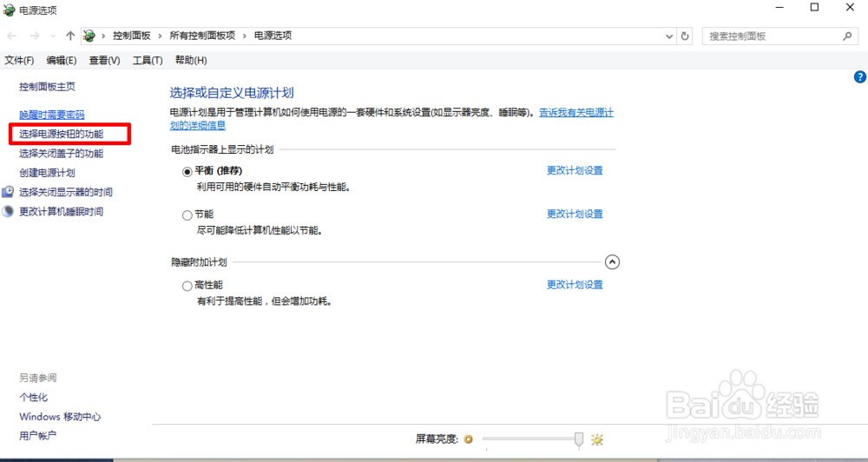Click the 隐藏附加计划 section label
868x462 pixels.
tap(199, 262)
